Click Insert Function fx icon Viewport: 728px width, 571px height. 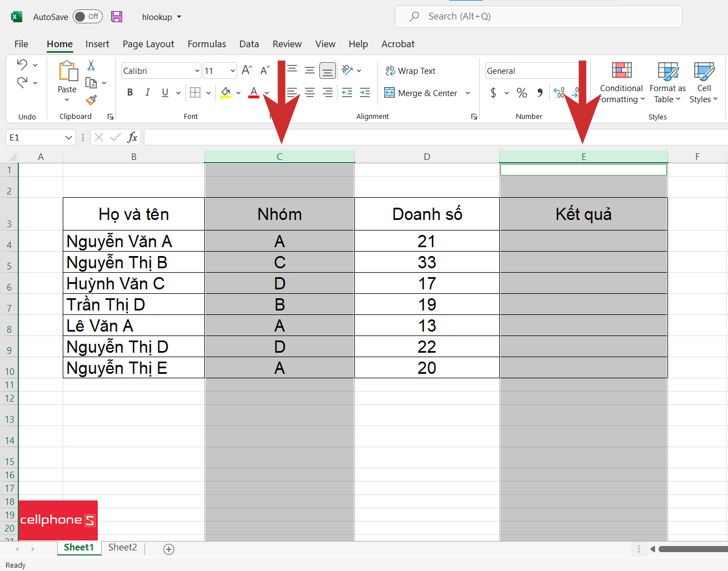[x=132, y=137]
